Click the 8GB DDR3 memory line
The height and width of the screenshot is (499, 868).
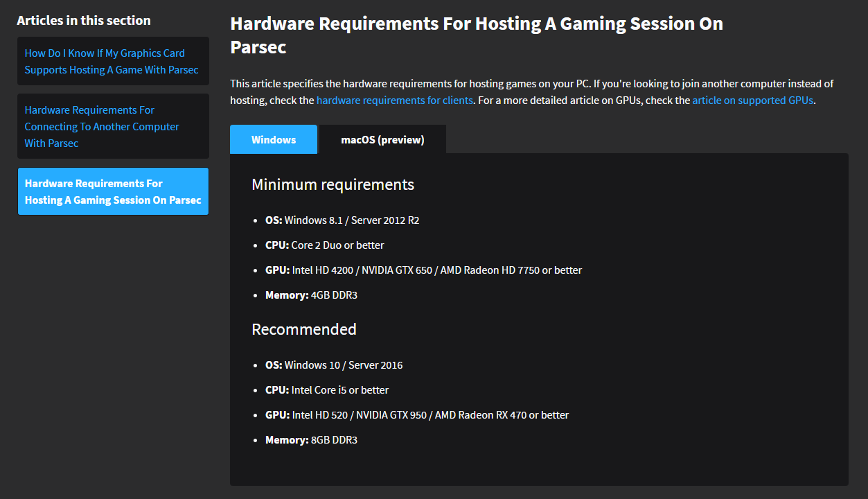311,440
